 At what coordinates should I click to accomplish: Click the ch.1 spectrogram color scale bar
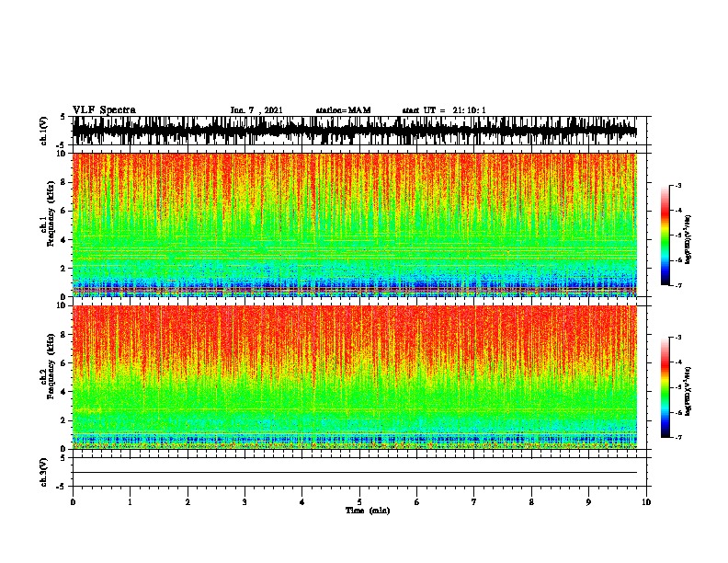(x=665, y=236)
